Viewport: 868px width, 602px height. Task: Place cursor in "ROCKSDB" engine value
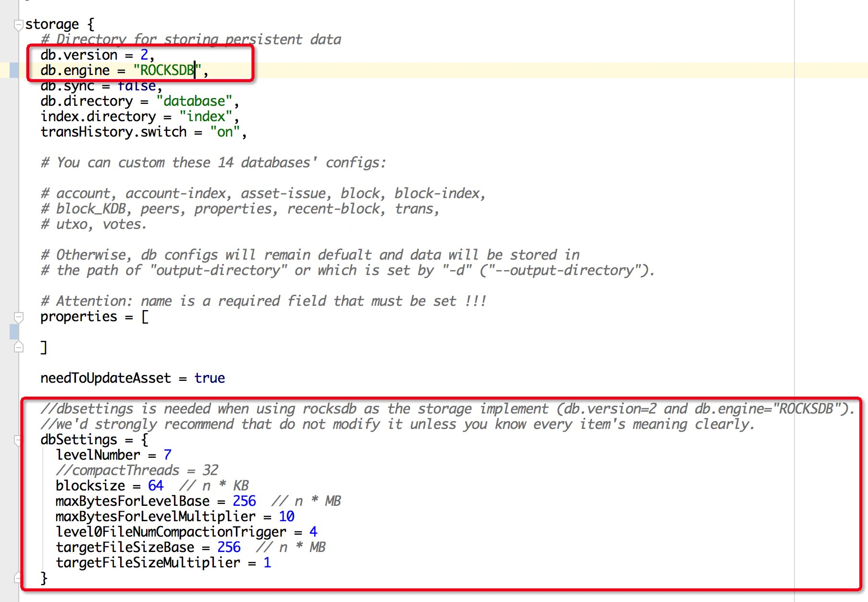click(167, 70)
